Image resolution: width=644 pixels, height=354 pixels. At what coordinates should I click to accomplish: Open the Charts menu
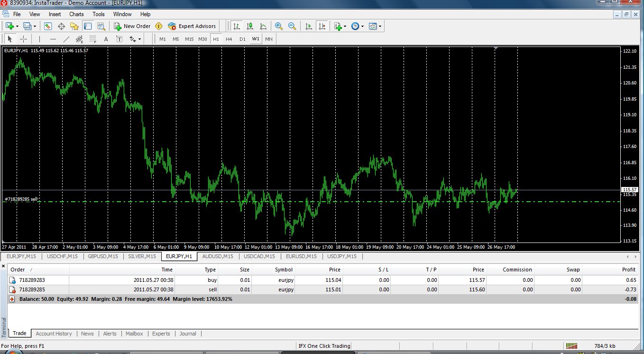click(76, 14)
